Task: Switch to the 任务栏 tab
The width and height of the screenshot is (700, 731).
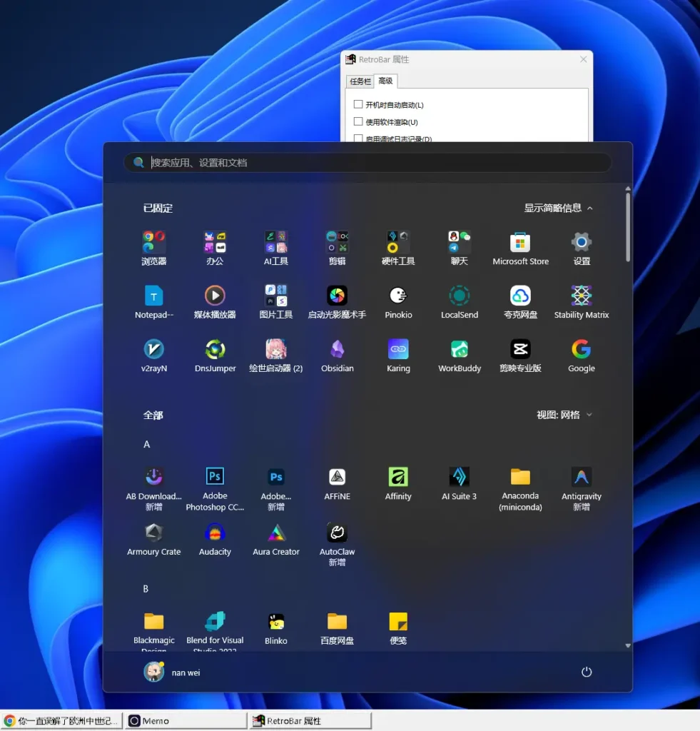Action: [x=359, y=81]
